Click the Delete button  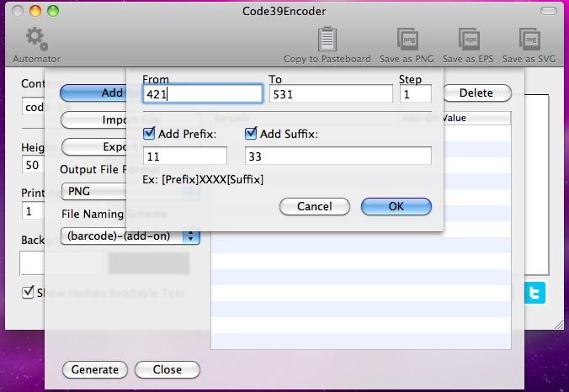pos(476,93)
